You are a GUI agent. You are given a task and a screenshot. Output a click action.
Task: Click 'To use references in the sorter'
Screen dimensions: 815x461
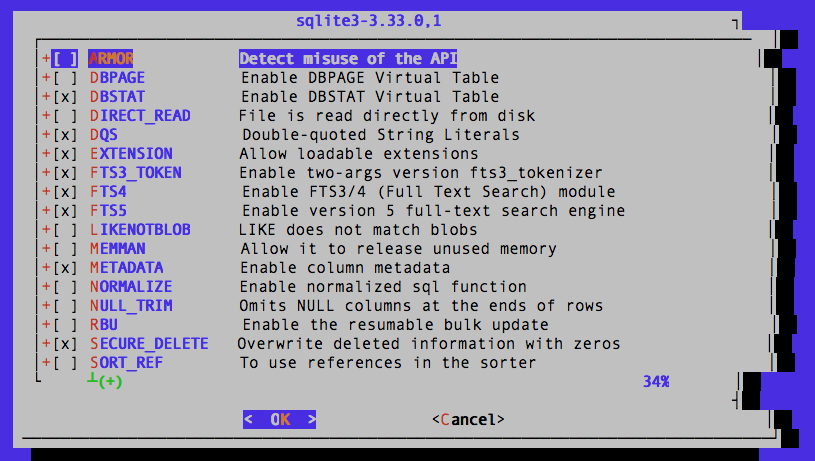click(388, 363)
